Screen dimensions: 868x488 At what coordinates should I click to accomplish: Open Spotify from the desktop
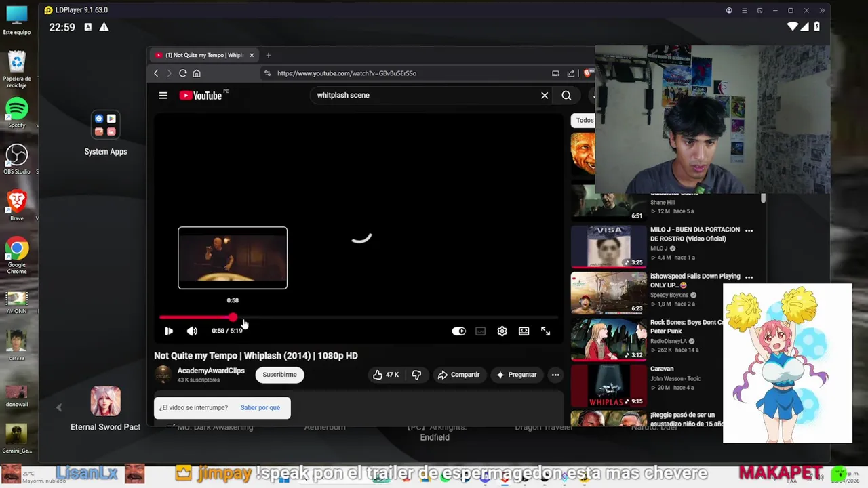[17, 113]
